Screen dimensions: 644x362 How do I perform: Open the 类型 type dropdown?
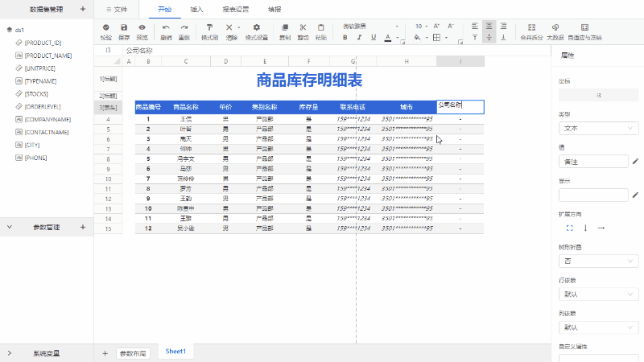coord(598,129)
